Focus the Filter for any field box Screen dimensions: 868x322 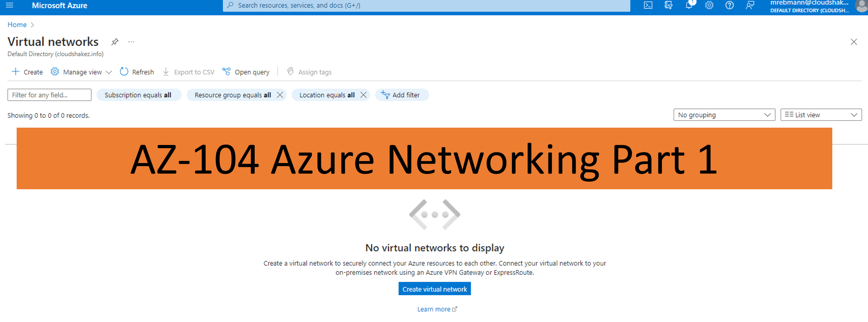49,95
